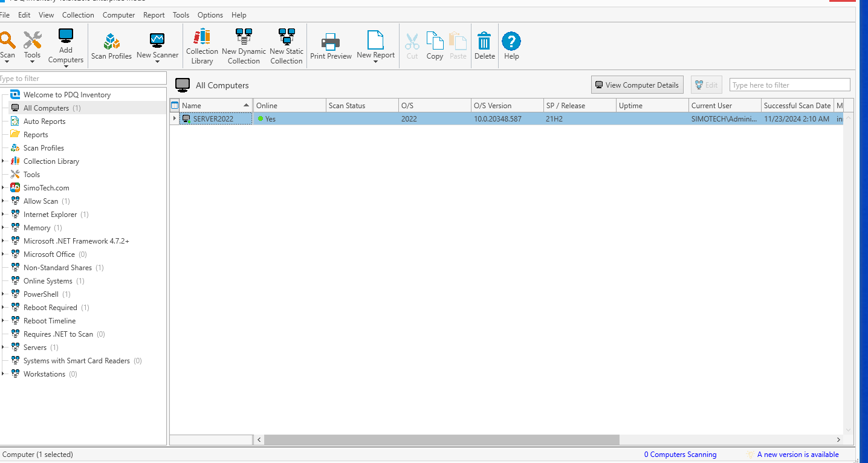Screen dimensions: 868x463
Task: Expand the Workstations collection node
Action: coord(3,374)
